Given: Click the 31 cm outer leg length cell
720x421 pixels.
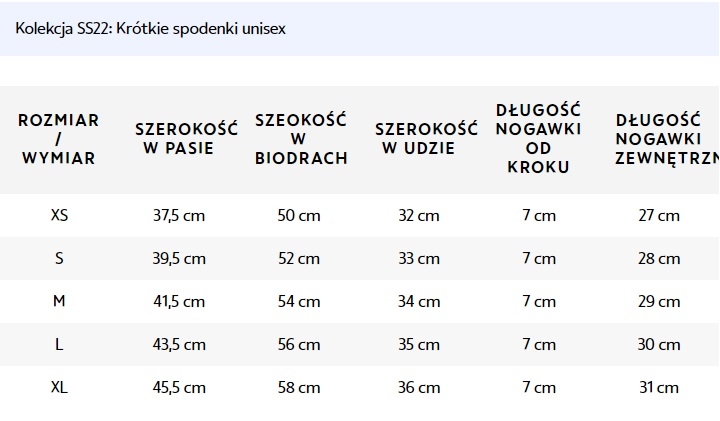Looking at the screenshot, I should pyautogui.click(x=659, y=387).
